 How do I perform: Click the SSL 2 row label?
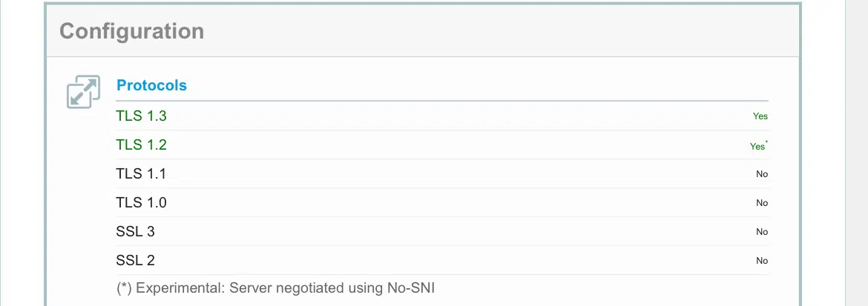tap(135, 261)
